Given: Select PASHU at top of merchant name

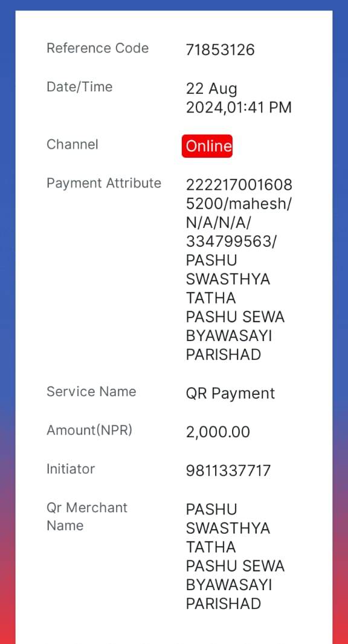Looking at the screenshot, I should [x=211, y=509].
